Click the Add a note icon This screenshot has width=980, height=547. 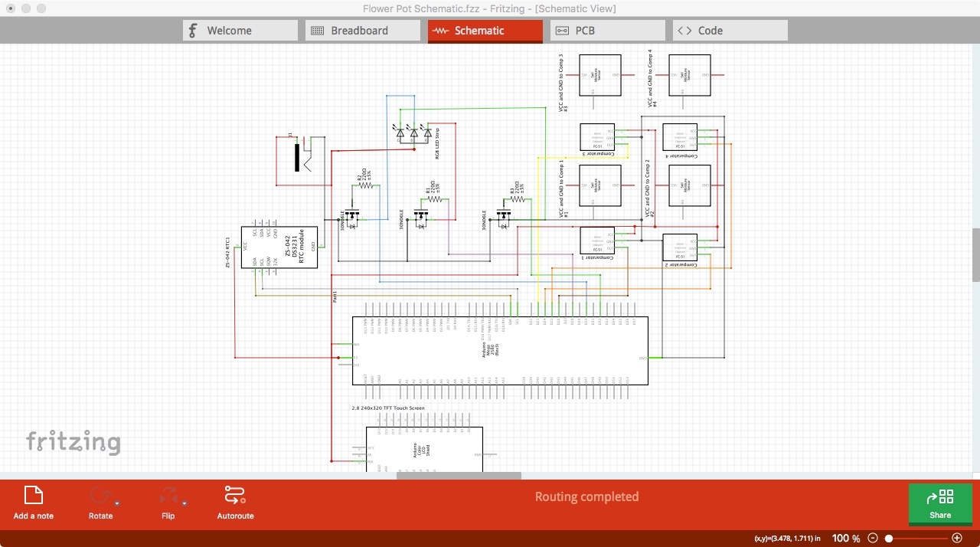click(33, 494)
